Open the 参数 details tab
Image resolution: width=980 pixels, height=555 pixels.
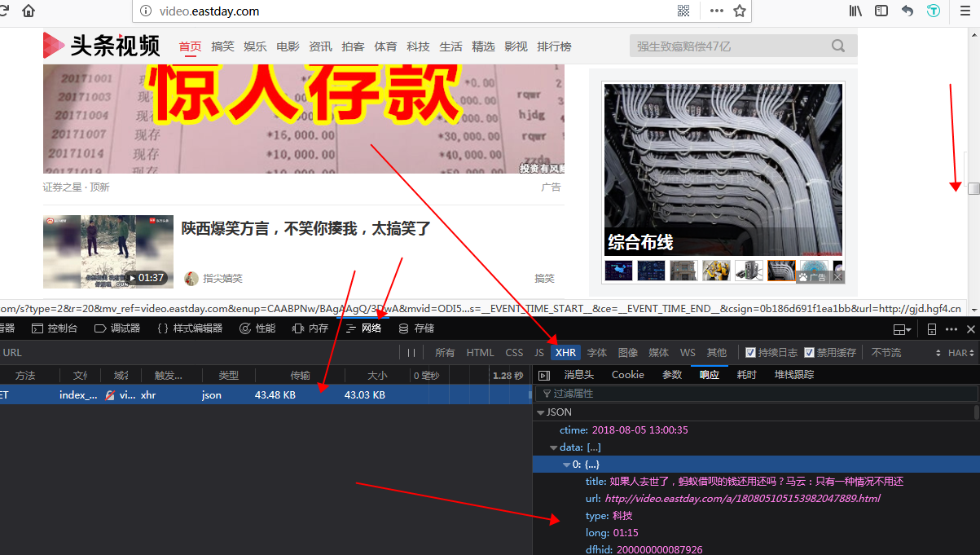671,375
